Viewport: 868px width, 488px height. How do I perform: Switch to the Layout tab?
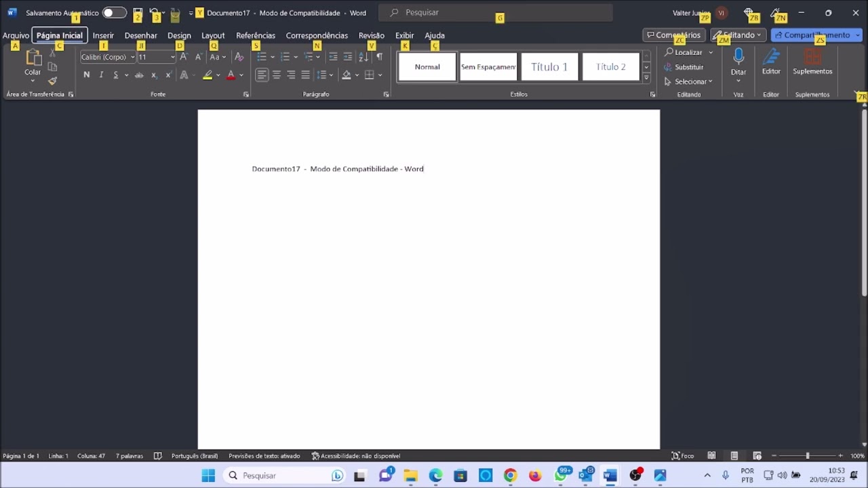213,35
